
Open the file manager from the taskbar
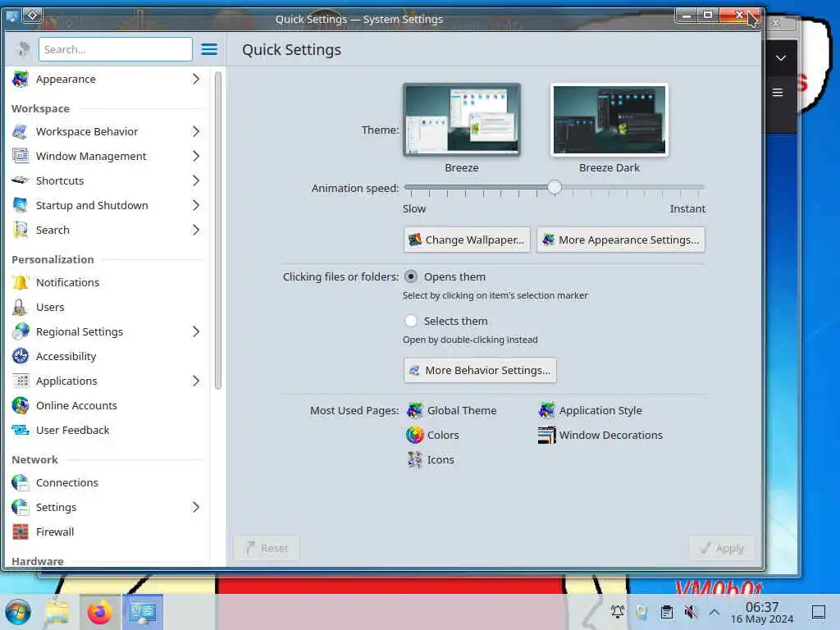click(x=57, y=612)
